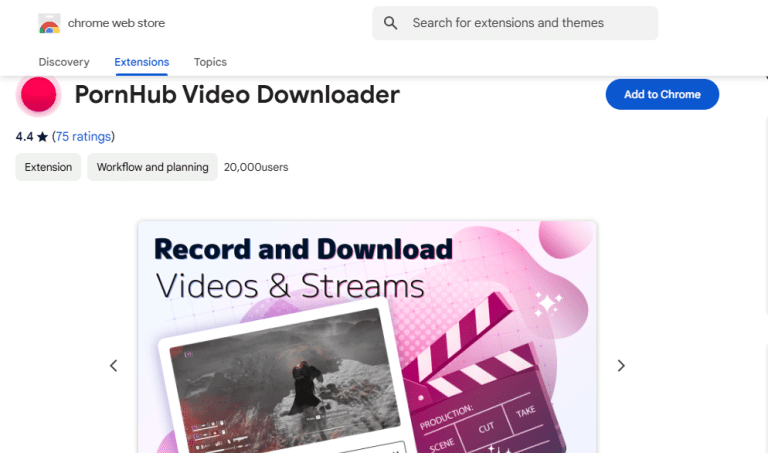Click the star icon beside the 4.4 rating

point(41,137)
